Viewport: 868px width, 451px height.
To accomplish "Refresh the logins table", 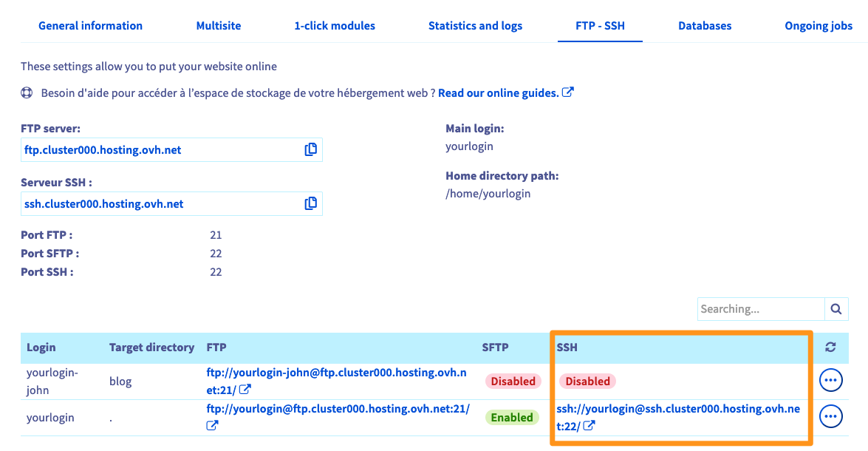I will (x=830, y=347).
